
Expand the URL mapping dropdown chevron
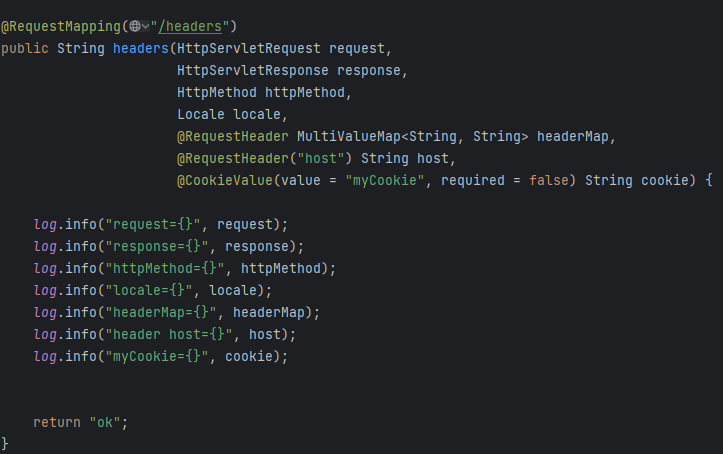pyautogui.click(x=146, y=27)
